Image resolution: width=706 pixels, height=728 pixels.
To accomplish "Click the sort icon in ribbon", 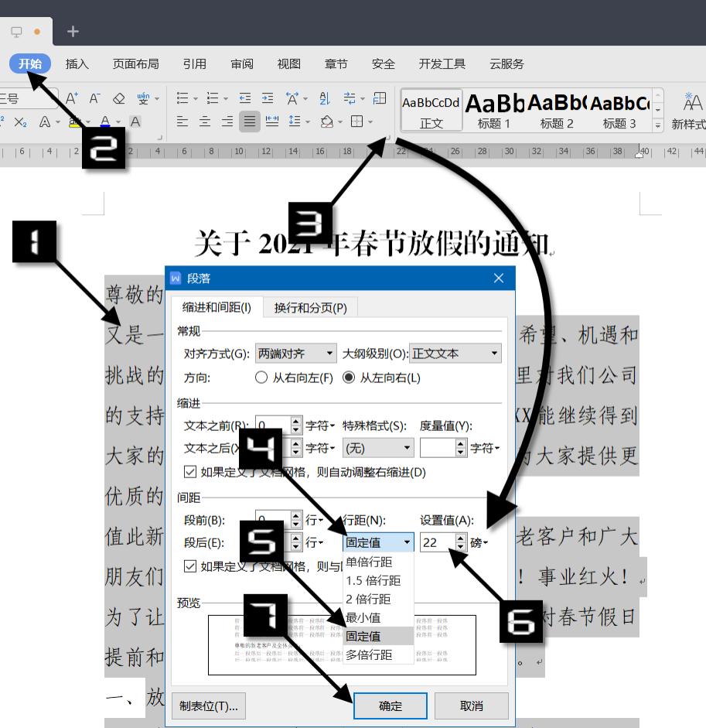I will coord(326,99).
